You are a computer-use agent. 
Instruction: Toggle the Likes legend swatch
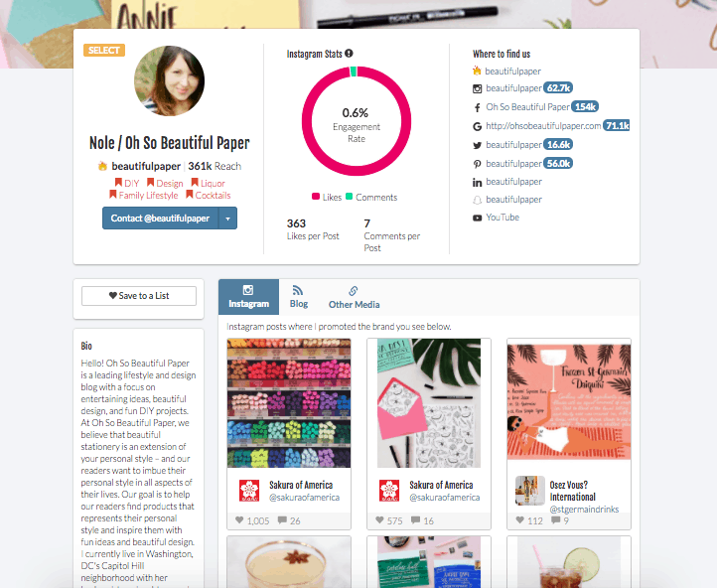pyautogui.click(x=316, y=197)
